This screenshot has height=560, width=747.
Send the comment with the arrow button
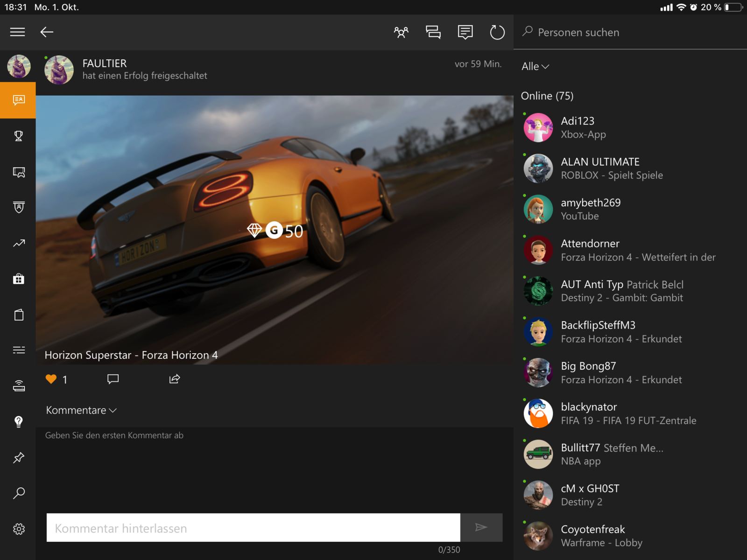coord(481,528)
